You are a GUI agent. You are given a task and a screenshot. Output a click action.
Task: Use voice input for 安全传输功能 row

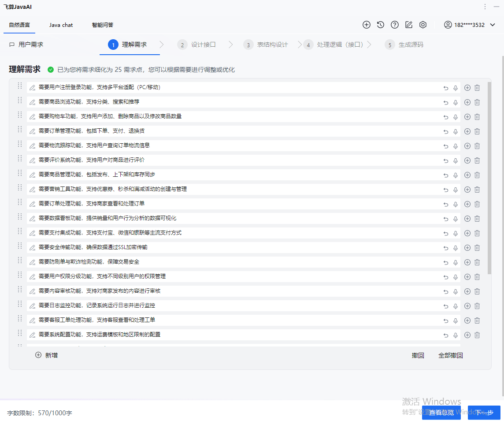coord(456,248)
